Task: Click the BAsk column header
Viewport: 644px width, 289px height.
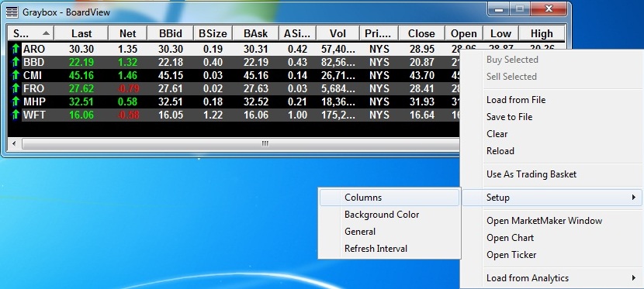Action: tap(255, 33)
